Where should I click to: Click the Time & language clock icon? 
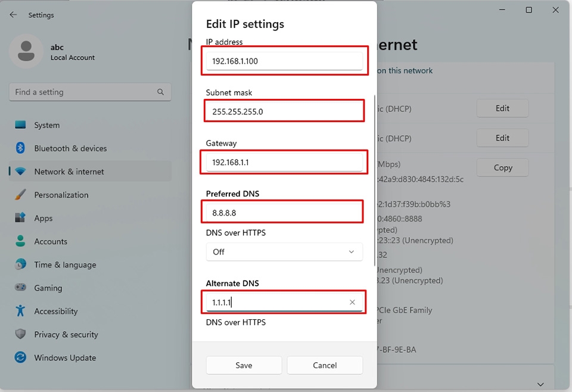[20, 265]
